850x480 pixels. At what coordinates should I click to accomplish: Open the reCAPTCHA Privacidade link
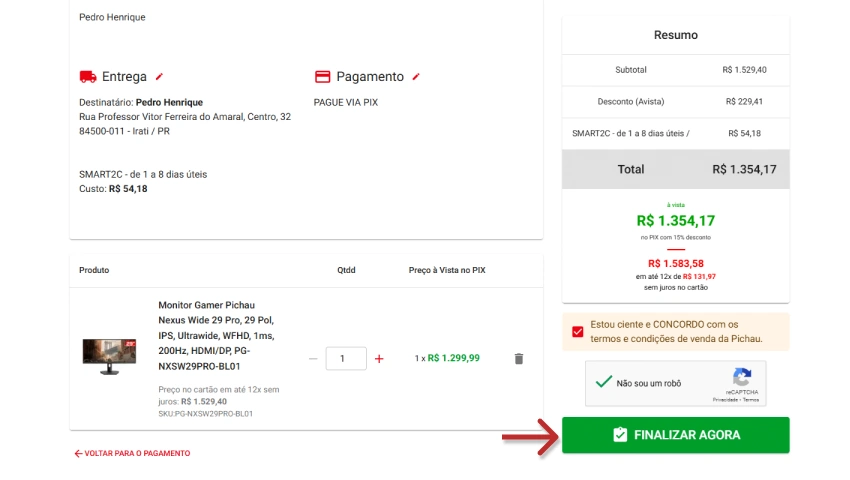725,400
